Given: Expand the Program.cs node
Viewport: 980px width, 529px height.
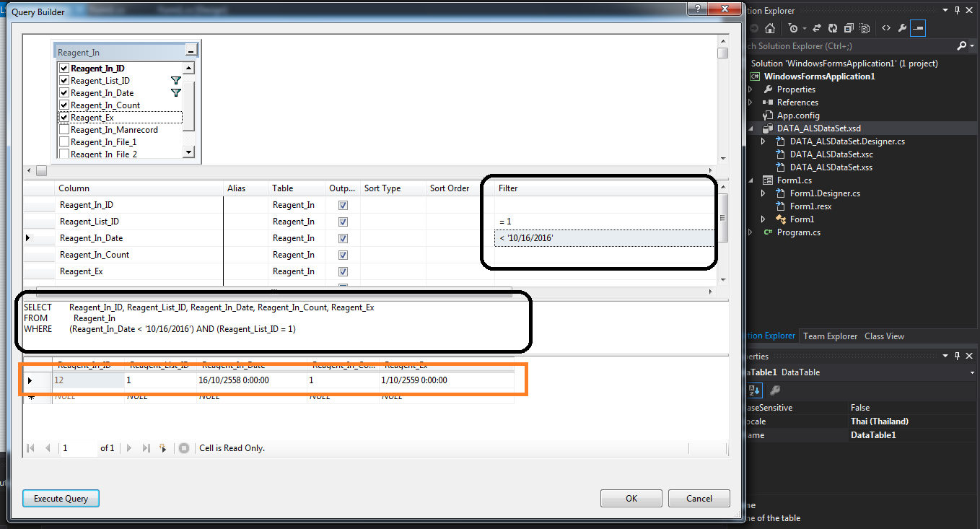Looking at the screenshot, I should [x=751, y=232].
